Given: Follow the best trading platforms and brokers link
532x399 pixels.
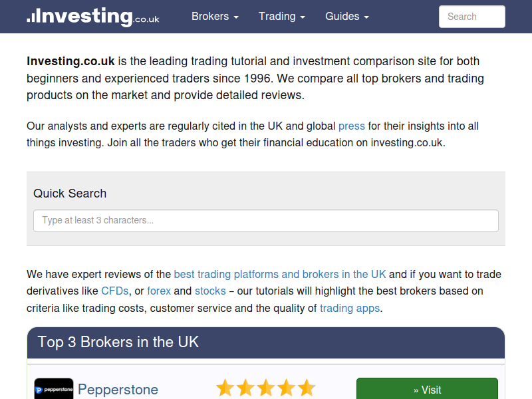Looking at the screenshot, I should (x=280, y=274).
